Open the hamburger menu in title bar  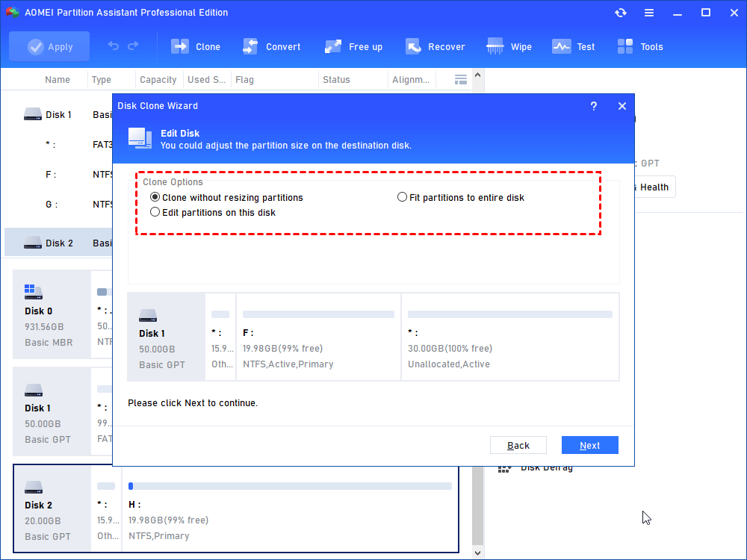tap(649, 13)
